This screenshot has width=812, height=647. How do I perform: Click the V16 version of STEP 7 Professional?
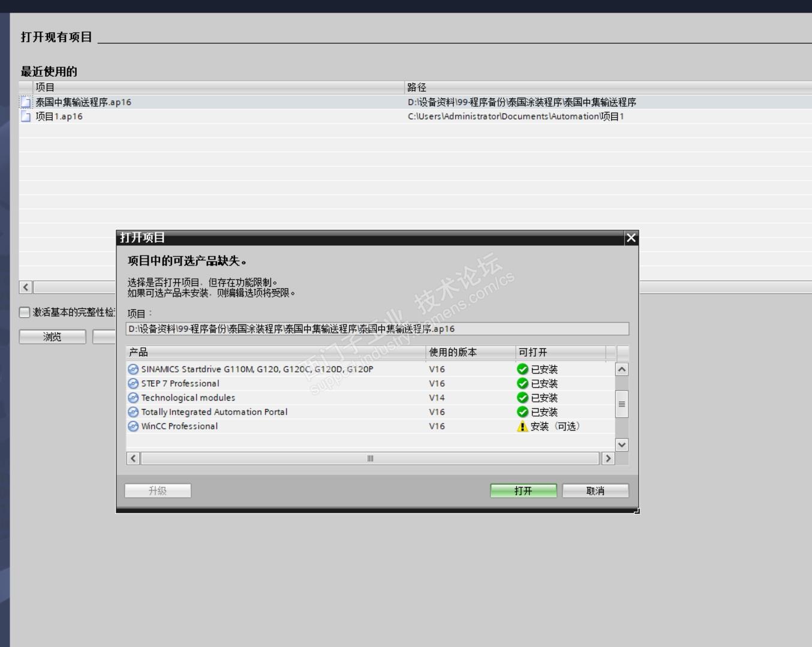click(x=437, y=384)
